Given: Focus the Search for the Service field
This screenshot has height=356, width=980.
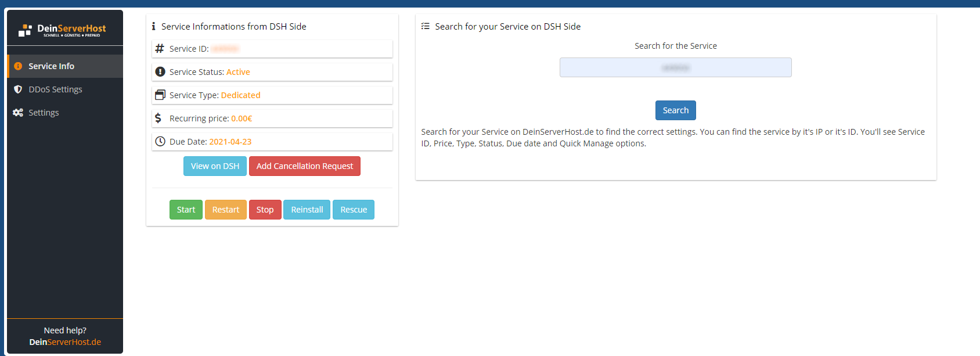Looking at the screenshot, I should click(675, 67).
